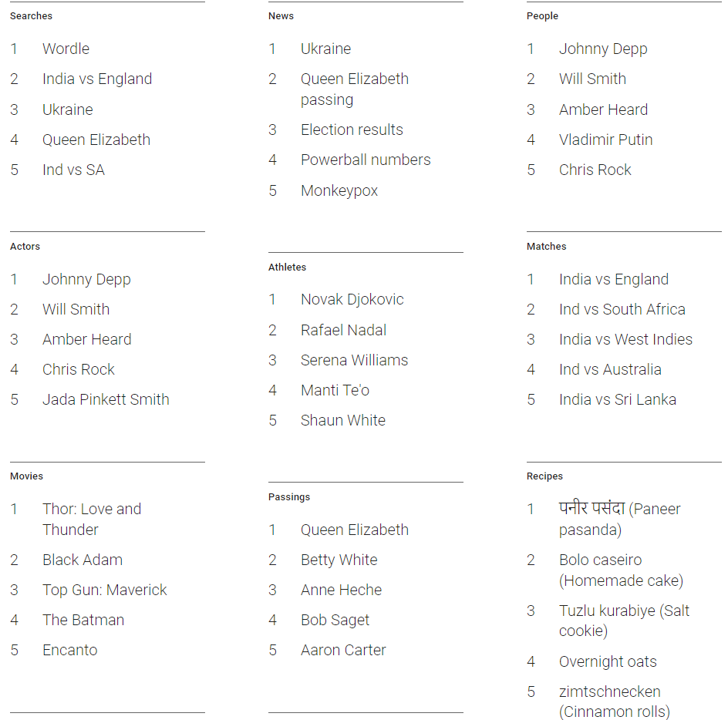Open Aaron Carter passing entry
This screenshot has width=728, height=720.
pos(343,651)
